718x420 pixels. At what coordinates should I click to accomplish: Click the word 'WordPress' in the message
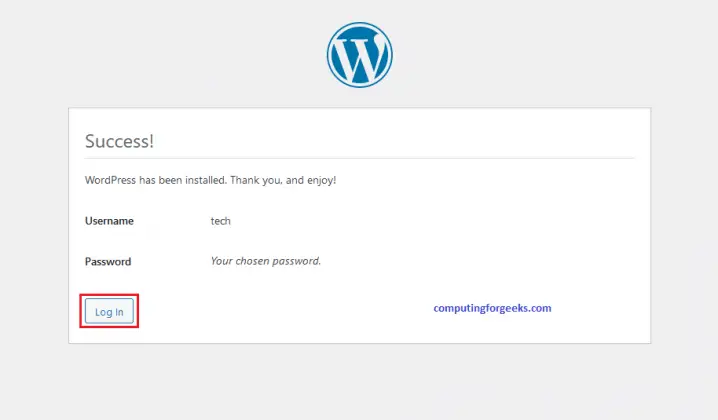click(111, 180)
